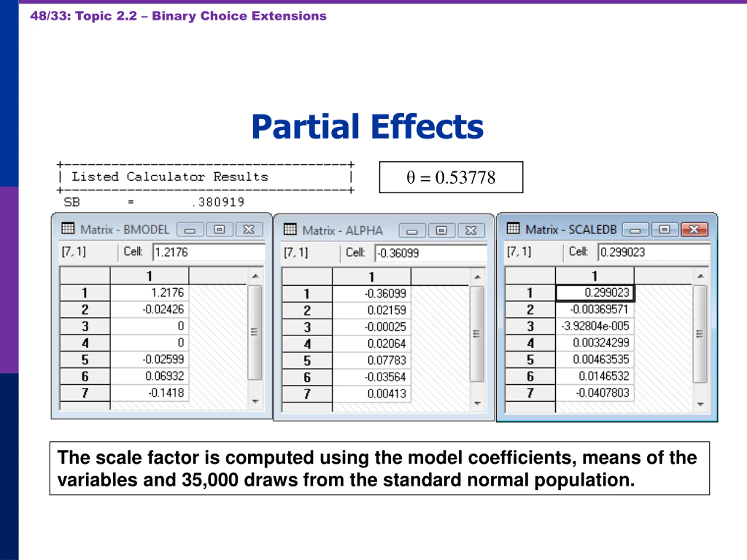Click ALPHA scrollbar up arrow
Screen dimensions: 747x560
point(477,277)
